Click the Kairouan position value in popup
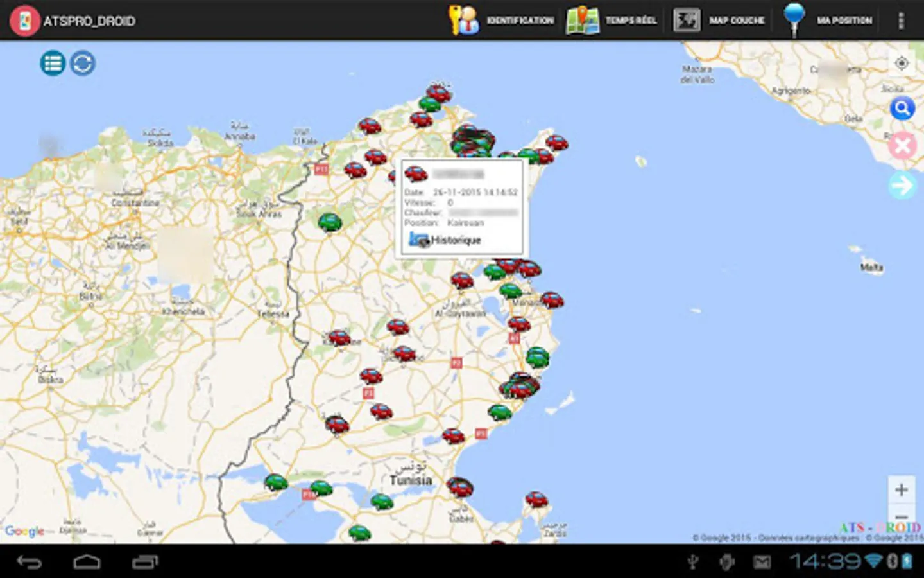Image resolution: width=924 pixels, height=578 pixels. click(465, 223)
